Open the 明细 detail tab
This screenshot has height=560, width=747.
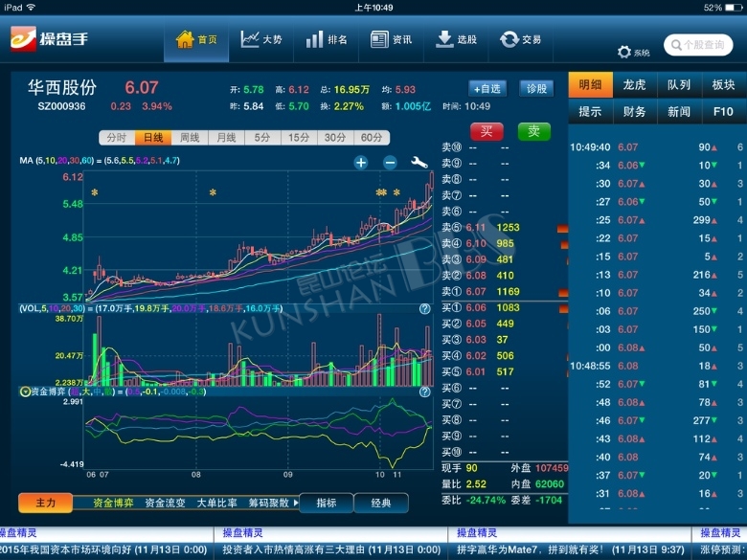(590, 85)
